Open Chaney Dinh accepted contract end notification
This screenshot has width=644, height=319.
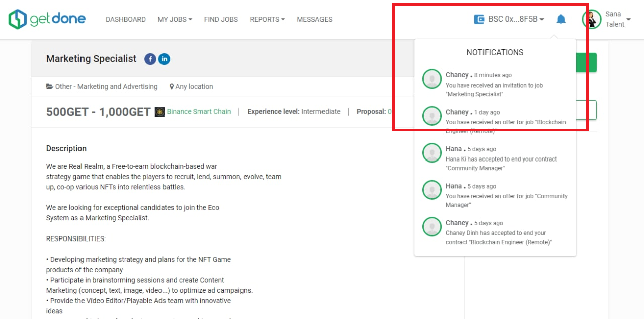pos(495,232)
